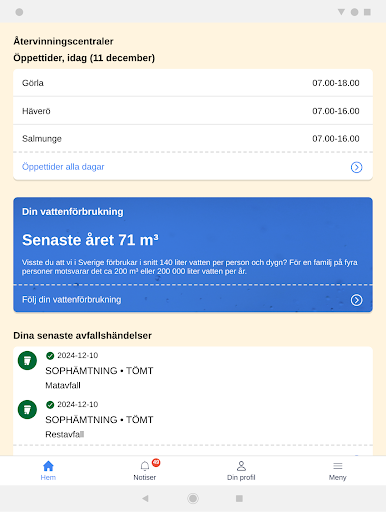
Task: Tap the green bin icon for Matavfall
Action: pyautogui.click(x=27, y=361)
